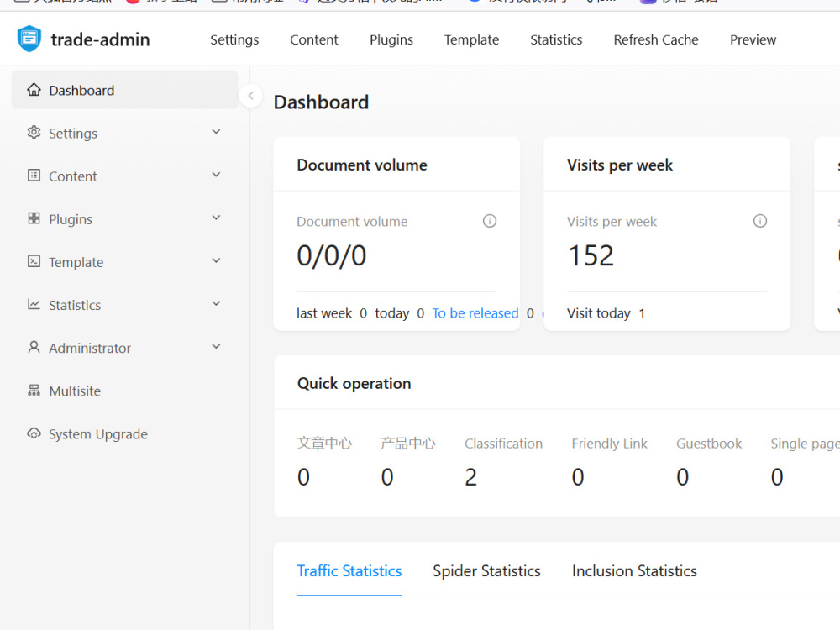The width and height of the screenshot is (840, 630).
Task: Click Preview in the top navigation
Action: pos(753,39)
